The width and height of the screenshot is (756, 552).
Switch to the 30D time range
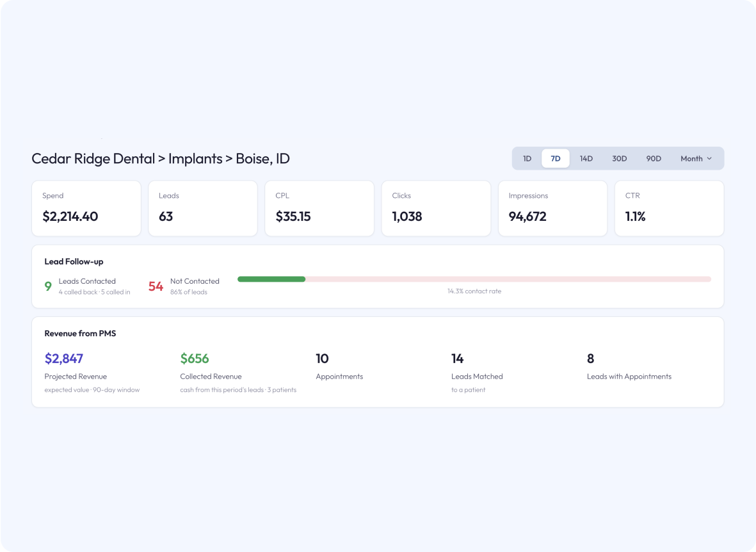(x=619, y=158)
